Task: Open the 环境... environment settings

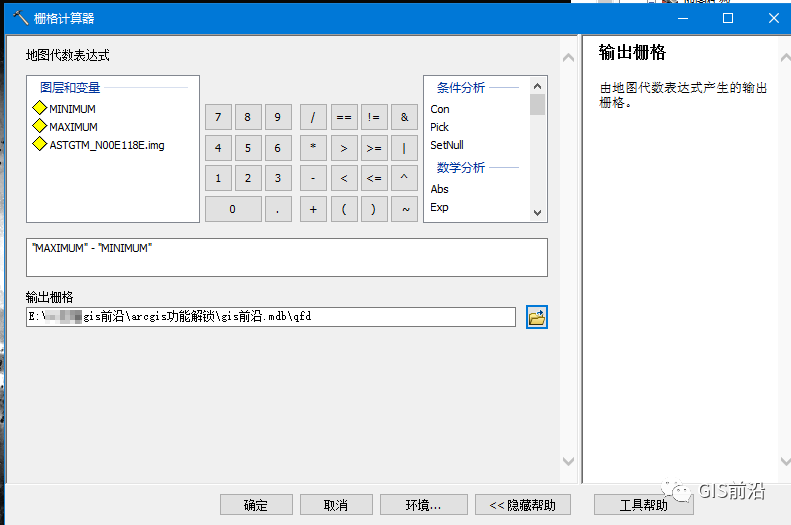Action: click(x=423, y=504)
